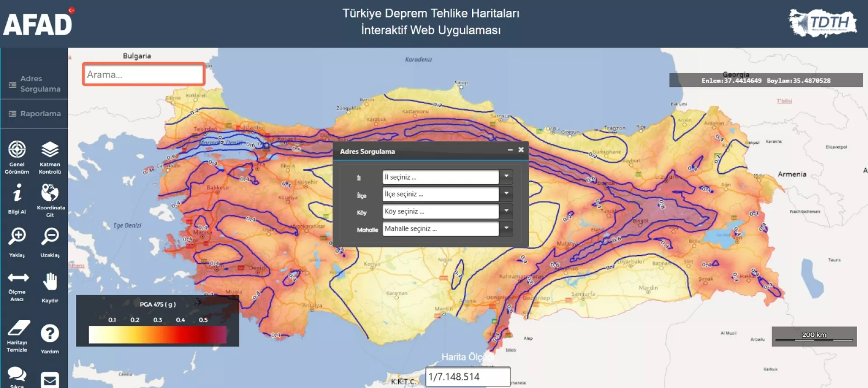This screenshot has height=388, width=868.
Task: Open the Raporlama sidebar menu
Action: coord(34,114)
